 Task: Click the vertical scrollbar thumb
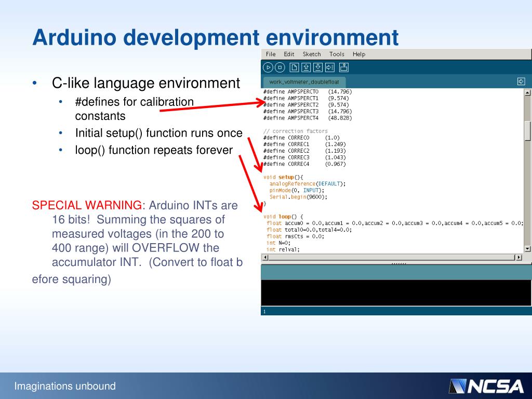(x=527, y=130)
